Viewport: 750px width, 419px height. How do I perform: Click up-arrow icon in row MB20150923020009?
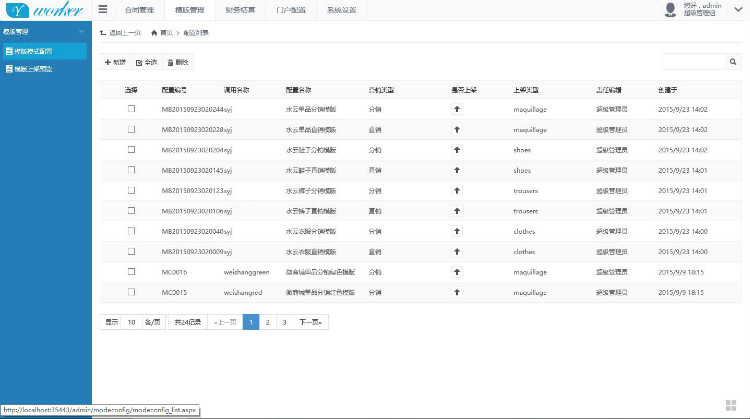coord(457,252)
